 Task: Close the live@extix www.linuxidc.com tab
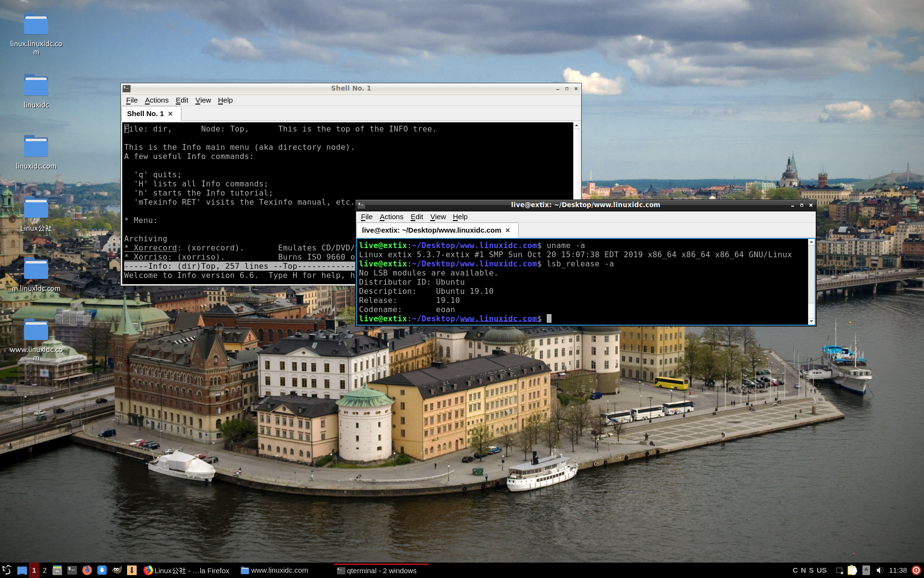(x=508, y=230)
